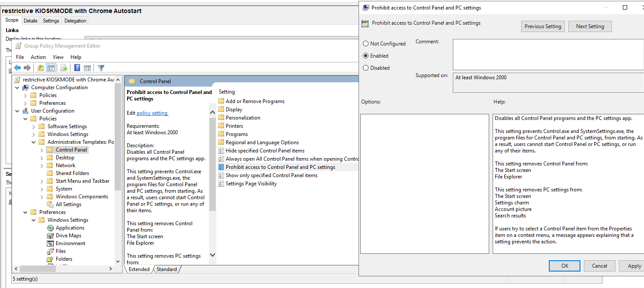The width and height of the screenshot is (644, 288).
Task: Collapse the Computer Configuration tree node
Action: 17,87
